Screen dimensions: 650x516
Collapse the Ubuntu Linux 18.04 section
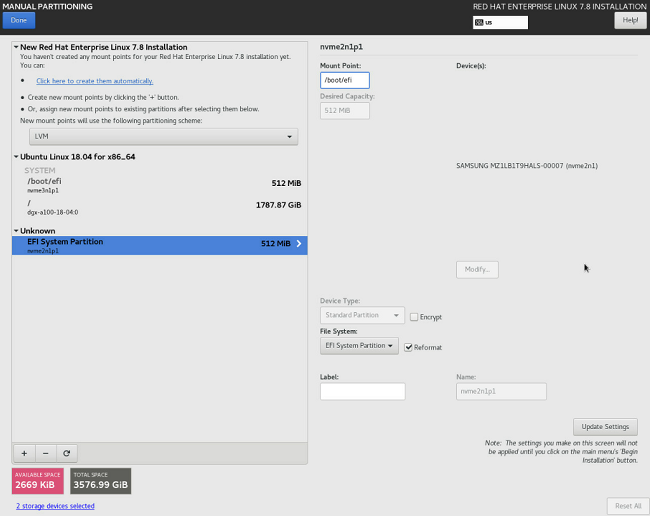pyautogui.click(x=17, y=157)
